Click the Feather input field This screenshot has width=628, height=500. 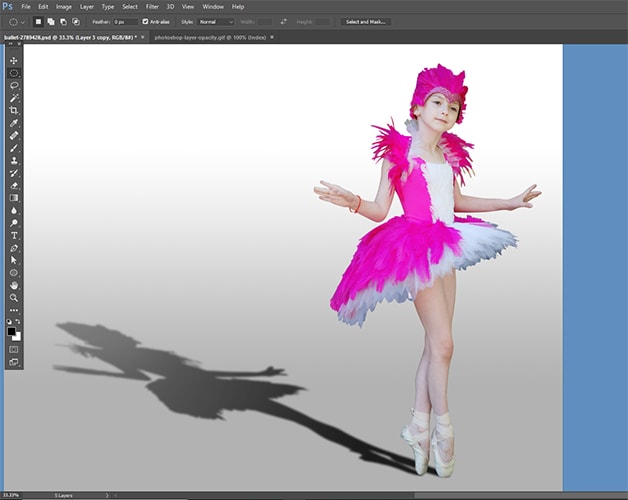(125, 21)
